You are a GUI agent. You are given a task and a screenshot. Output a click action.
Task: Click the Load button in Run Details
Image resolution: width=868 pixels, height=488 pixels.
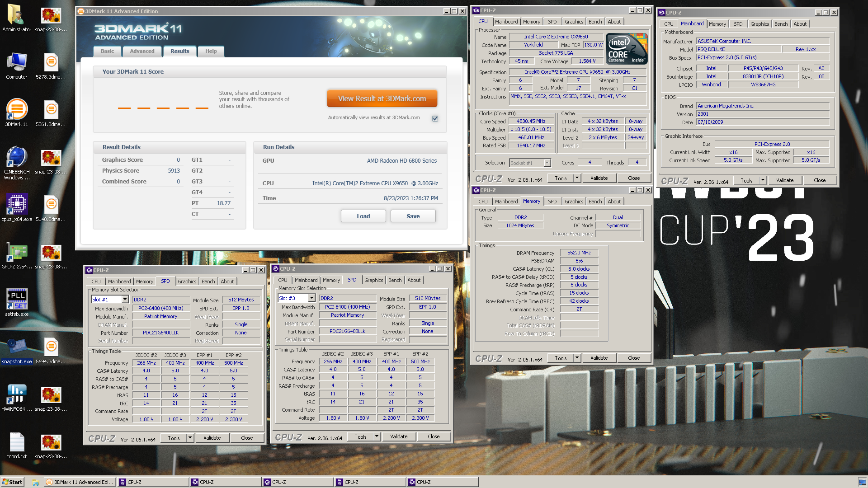(363, 216)
